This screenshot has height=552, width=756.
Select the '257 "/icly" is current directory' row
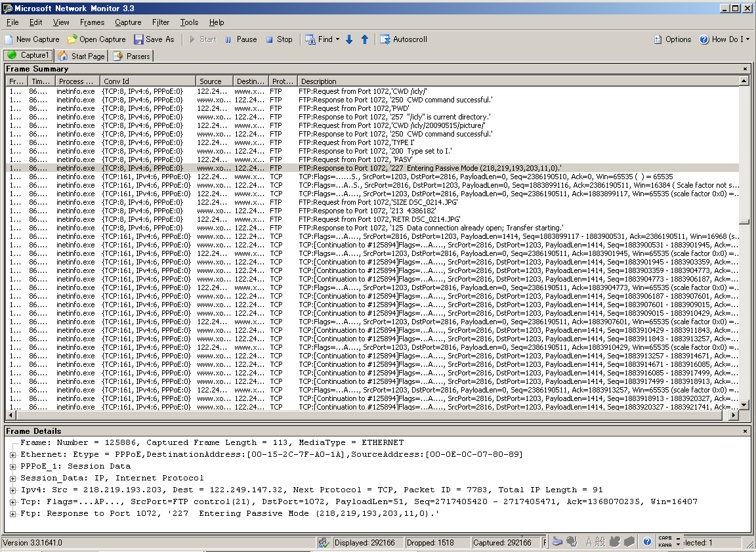coord(372,117)
